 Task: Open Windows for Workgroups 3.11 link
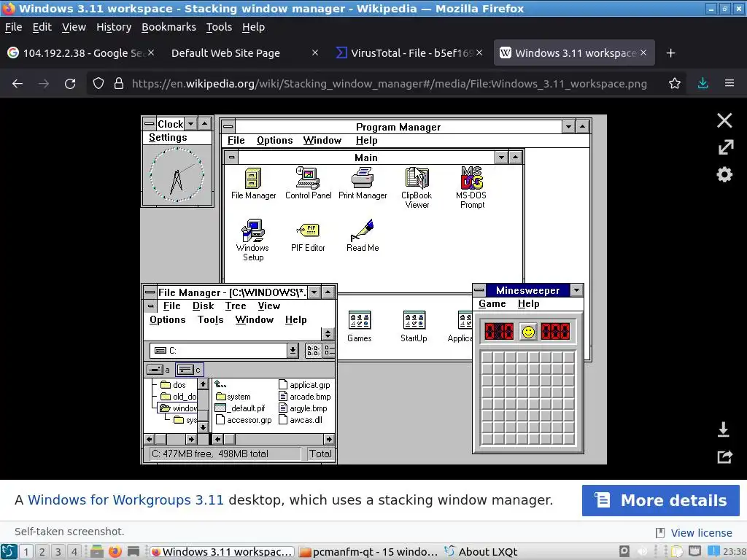(125, 500)
